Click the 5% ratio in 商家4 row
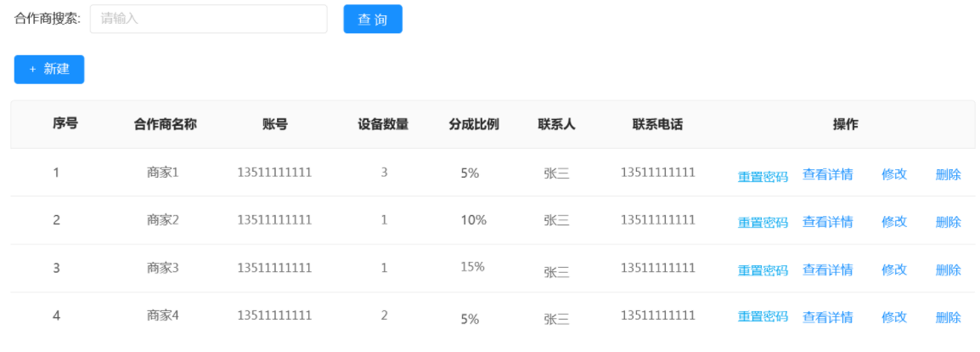Screen dimensions: 980x352 (x=470, y=320)
